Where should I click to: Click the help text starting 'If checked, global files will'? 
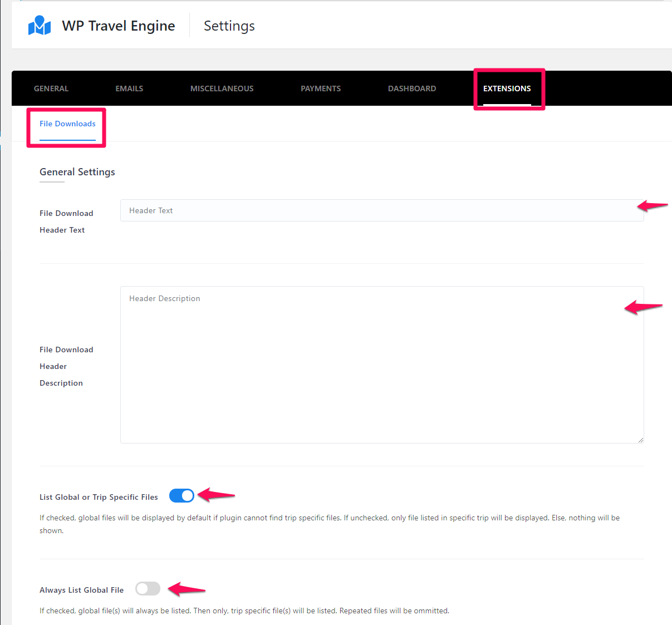point(330,524)
